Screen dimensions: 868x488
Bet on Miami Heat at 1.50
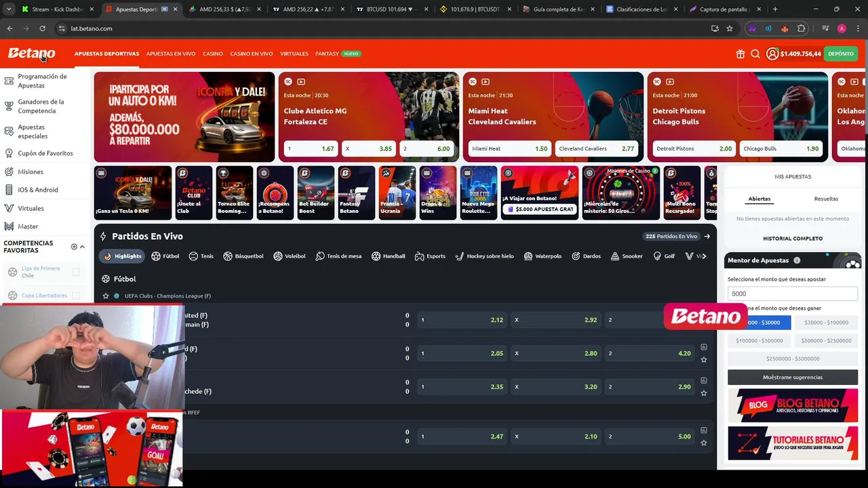pyautogui.click(x=509, y=148)
